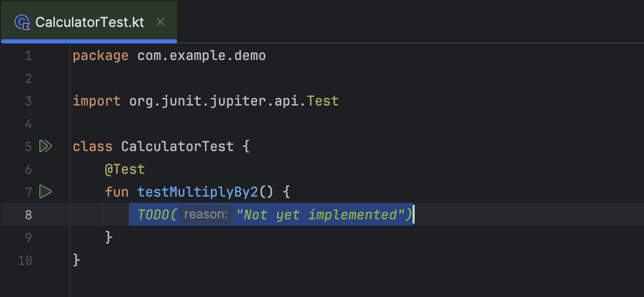The width and height of the screenshot is (644, 297).
Task: Run all tests in CalculatorTest class
Action: pyautogui.click(x=46, y=146)
